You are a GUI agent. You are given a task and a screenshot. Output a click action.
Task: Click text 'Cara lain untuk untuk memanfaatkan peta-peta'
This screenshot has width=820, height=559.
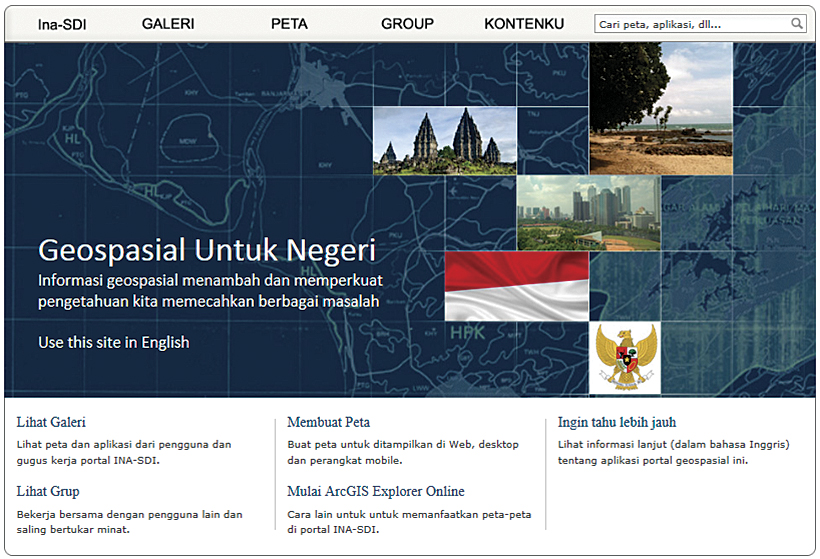click(409, 514)
